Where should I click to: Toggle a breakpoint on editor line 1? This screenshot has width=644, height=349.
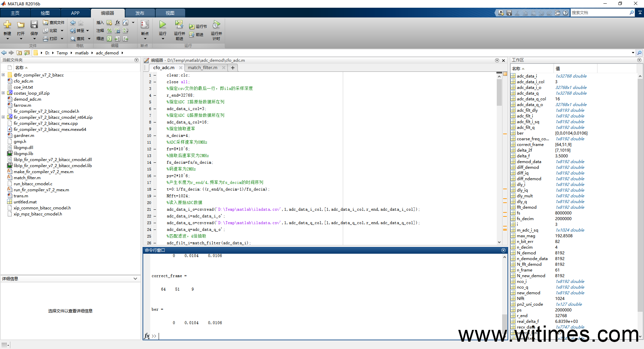[155, 75]
